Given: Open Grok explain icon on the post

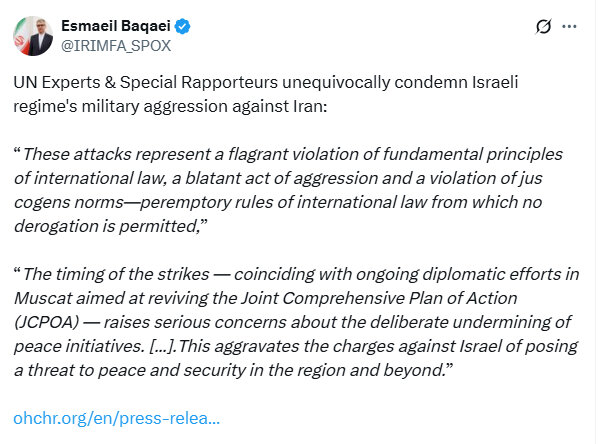Looking at the screenshot, I should pos(543,26).
